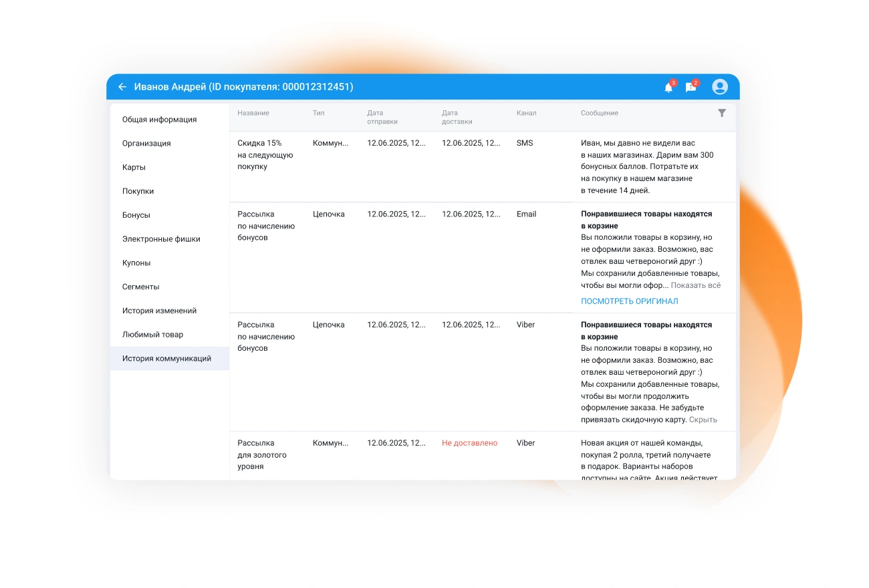Open the messages chat icon

click(691, 87)
